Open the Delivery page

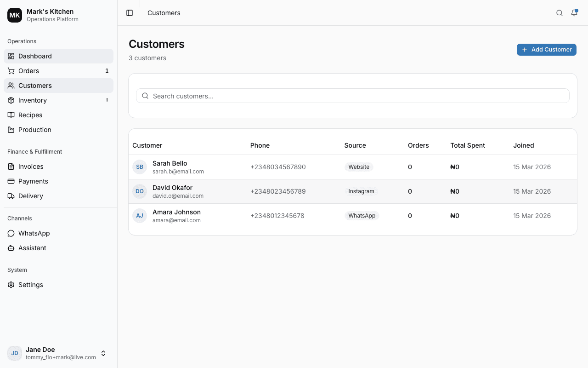point(30,196)
